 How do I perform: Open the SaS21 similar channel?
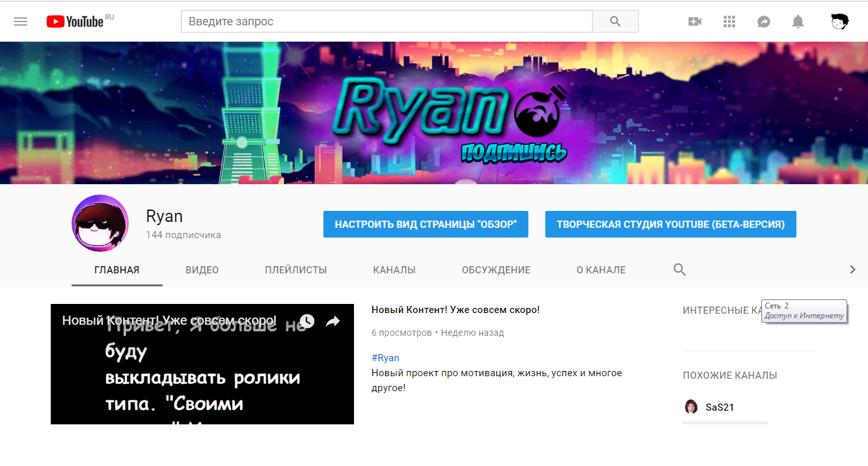coord(719,407)
